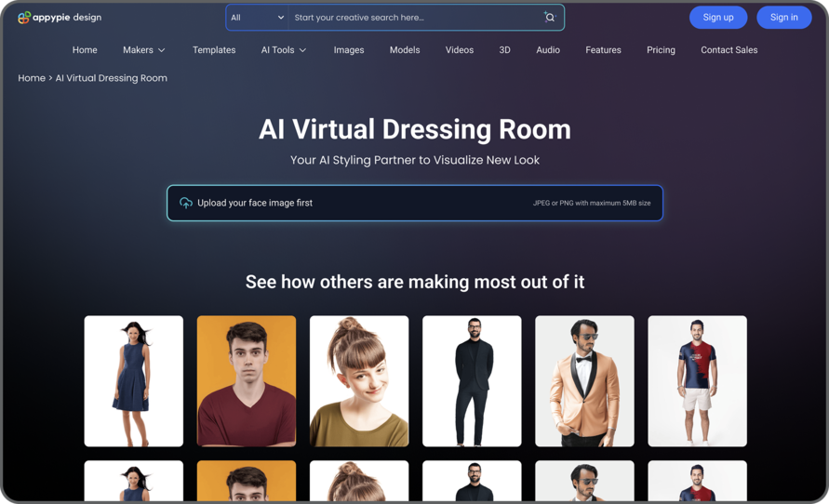Open the Models section
The width and height of the screenshot is (829, 504).
click(405, 49)
